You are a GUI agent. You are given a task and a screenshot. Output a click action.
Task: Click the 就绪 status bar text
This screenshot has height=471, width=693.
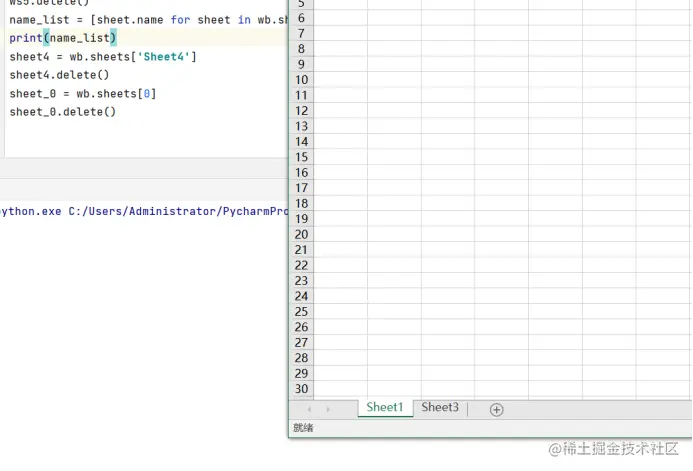tap(303, 428)
